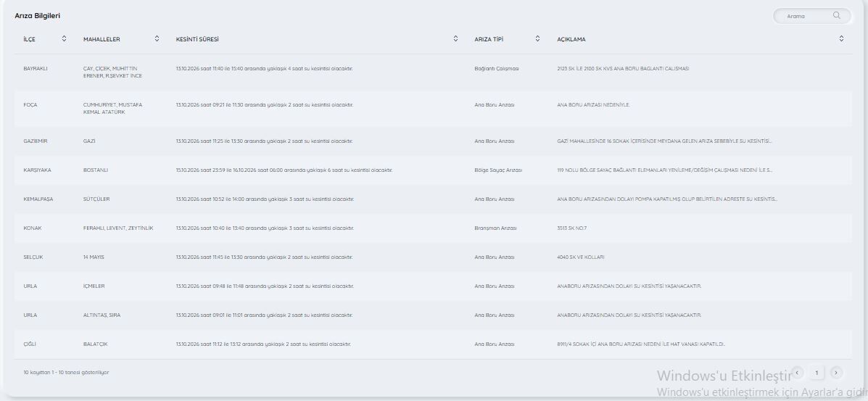Click the KESİNTİ SÜRESİ header label
Screen dimensions: 868x401
[x=197, y=39]
